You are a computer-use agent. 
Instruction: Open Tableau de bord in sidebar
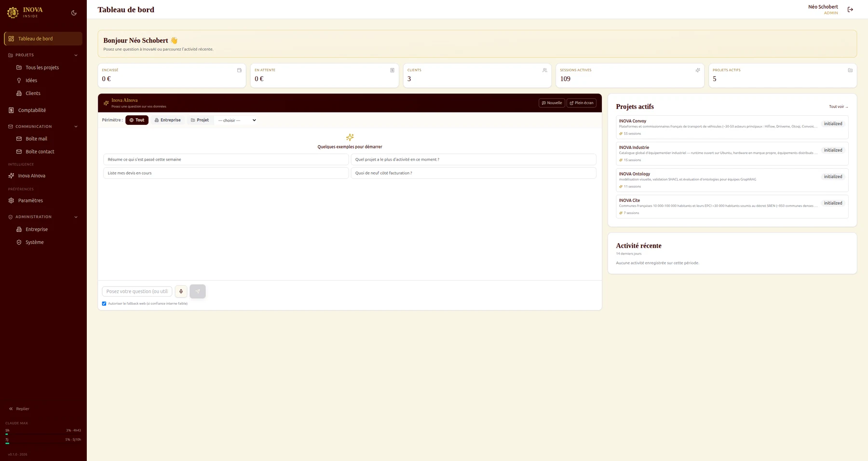coord(43,39)
